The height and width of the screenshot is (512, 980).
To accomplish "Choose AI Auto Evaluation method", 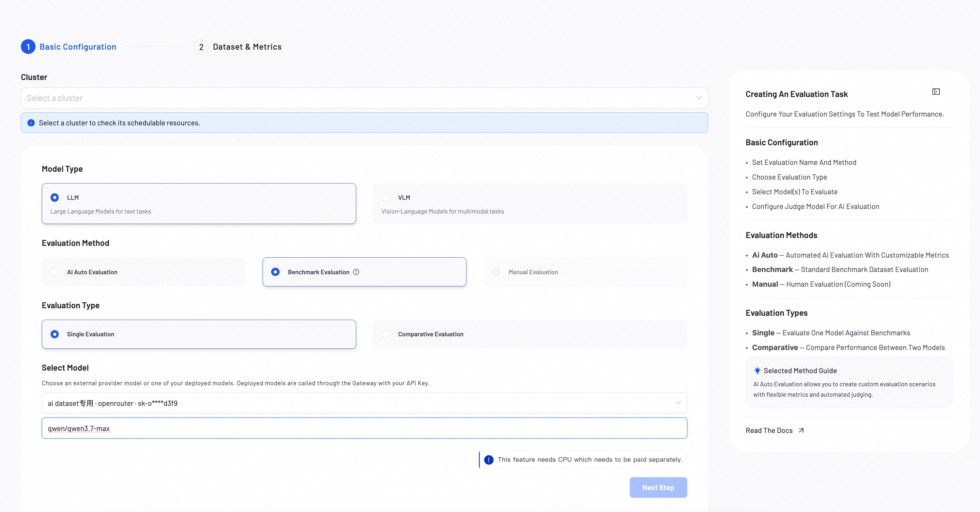I will pyautogui.click(x=144, y=272).
